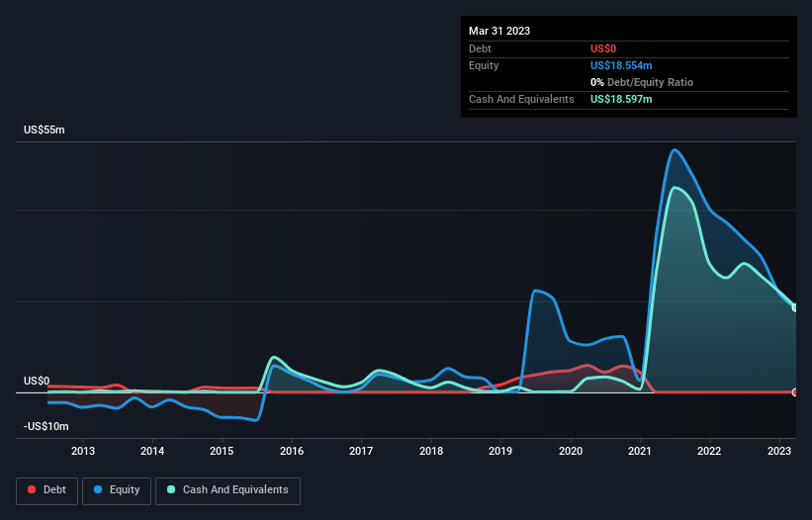
Task: Click the teal Cash And Equivalents legend dot
Action: coord(171,489)
